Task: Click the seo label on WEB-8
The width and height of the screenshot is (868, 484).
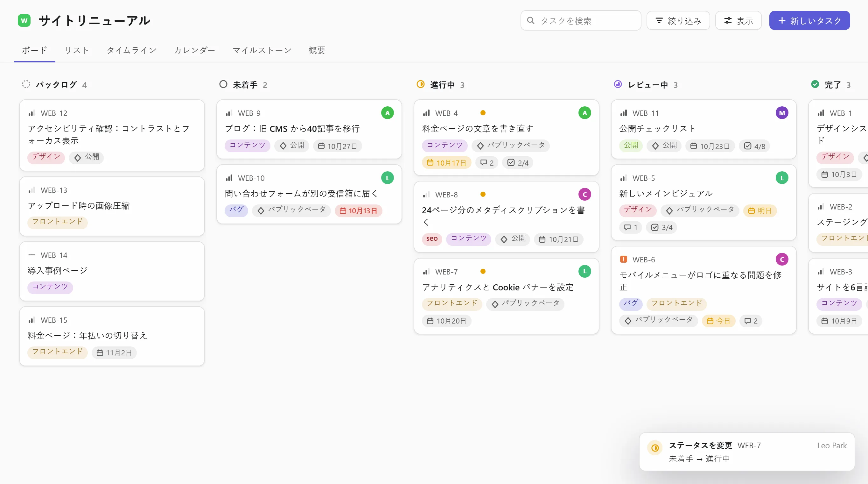Action: (432, 239)
